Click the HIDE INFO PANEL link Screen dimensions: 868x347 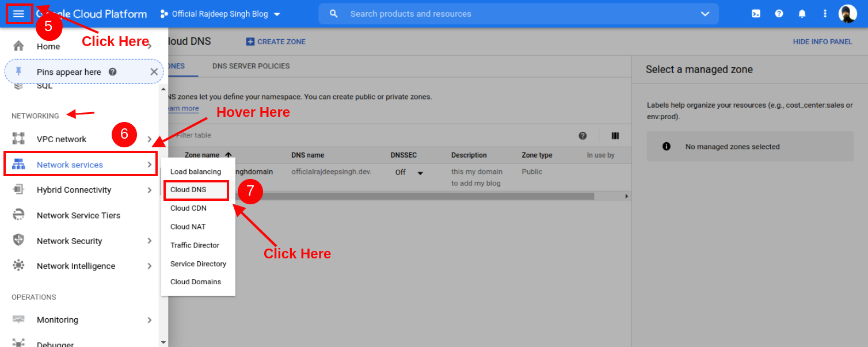823,41
